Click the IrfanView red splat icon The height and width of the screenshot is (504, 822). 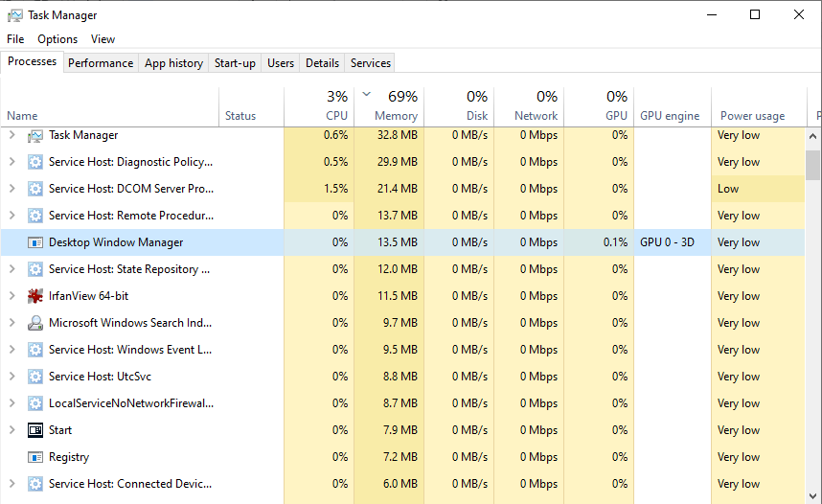(x=35, y=296)
